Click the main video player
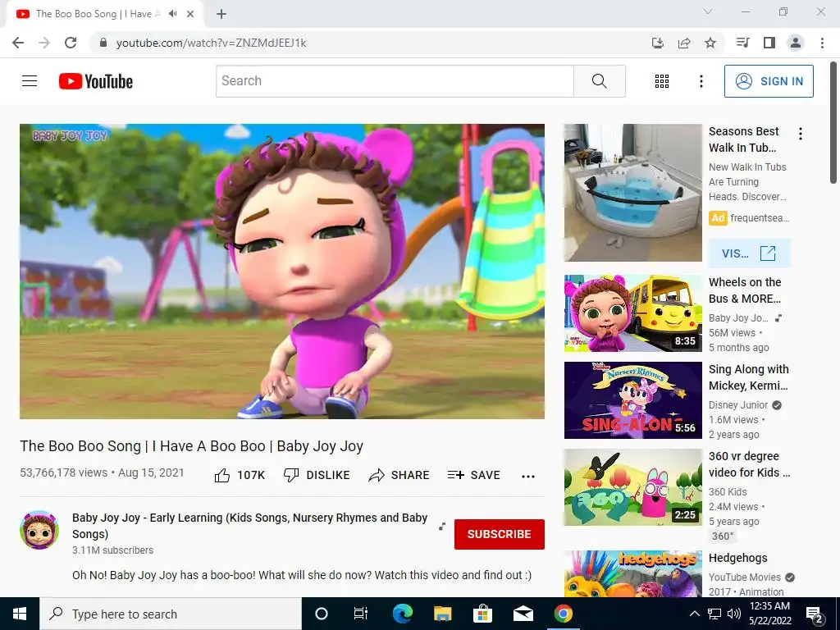 click(282, 271)
